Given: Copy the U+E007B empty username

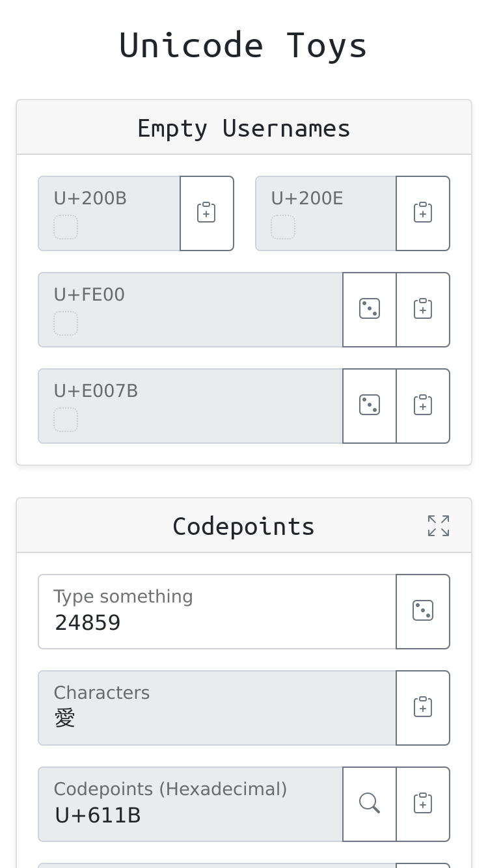Looking at the screenshot, I should point(423,406).
